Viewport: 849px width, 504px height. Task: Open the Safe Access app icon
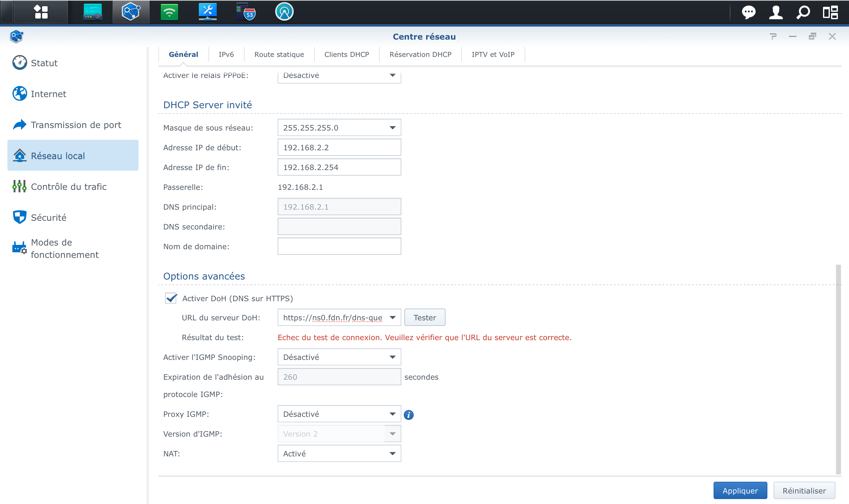(284, 12)
